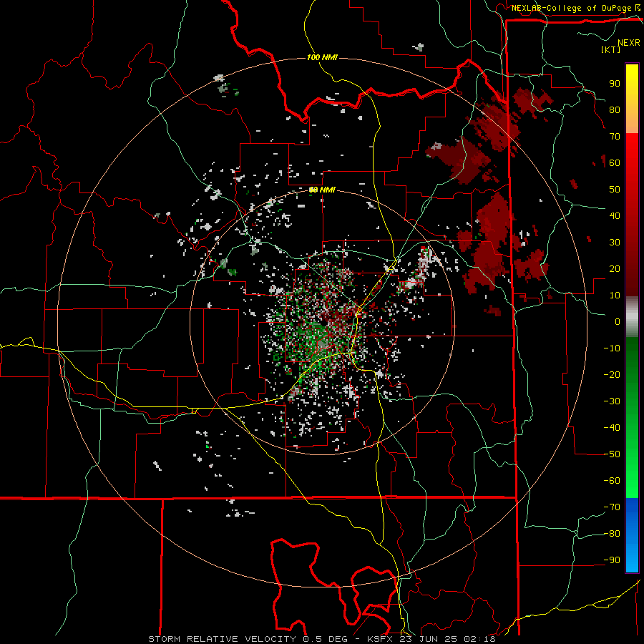Image resolution: width=644 pixels, height=644 pixels.
Task: Click the positive 10 kt scale value
Action: (615, 296)
